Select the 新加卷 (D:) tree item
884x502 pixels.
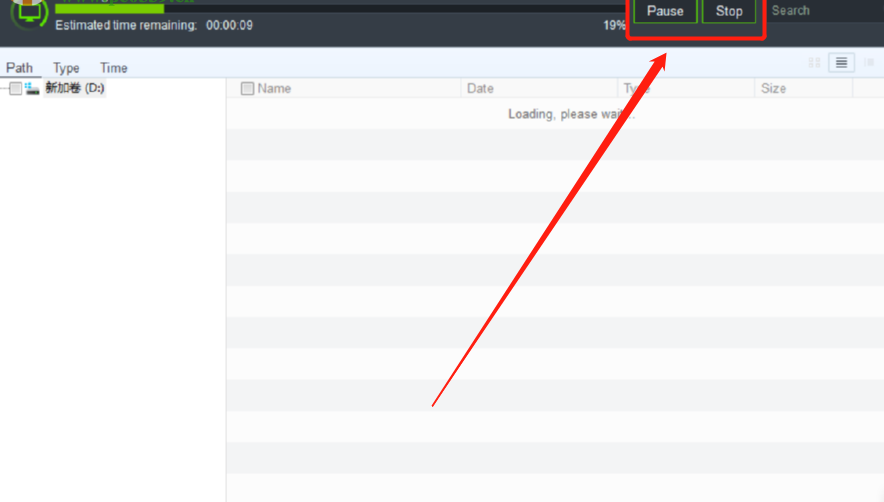pos(75,88)
